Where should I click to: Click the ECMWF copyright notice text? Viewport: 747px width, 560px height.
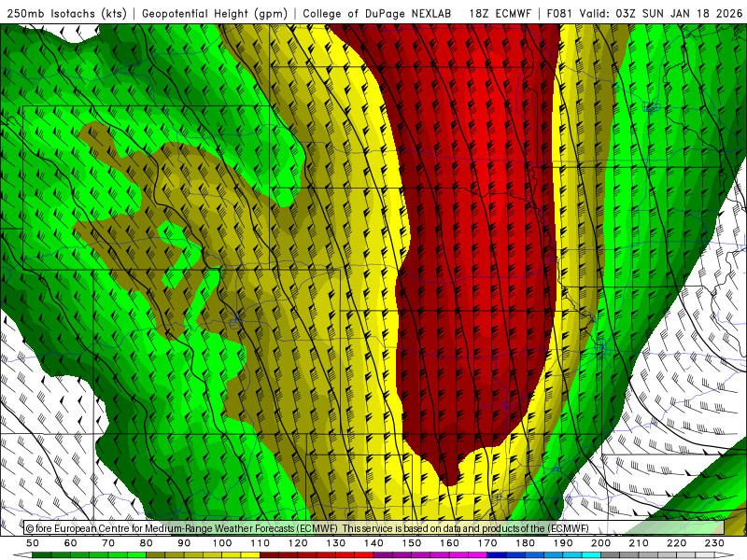point(307,528)
